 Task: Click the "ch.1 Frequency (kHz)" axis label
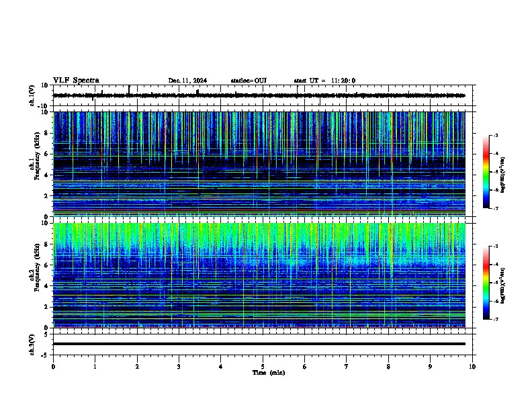pos(35,156)
